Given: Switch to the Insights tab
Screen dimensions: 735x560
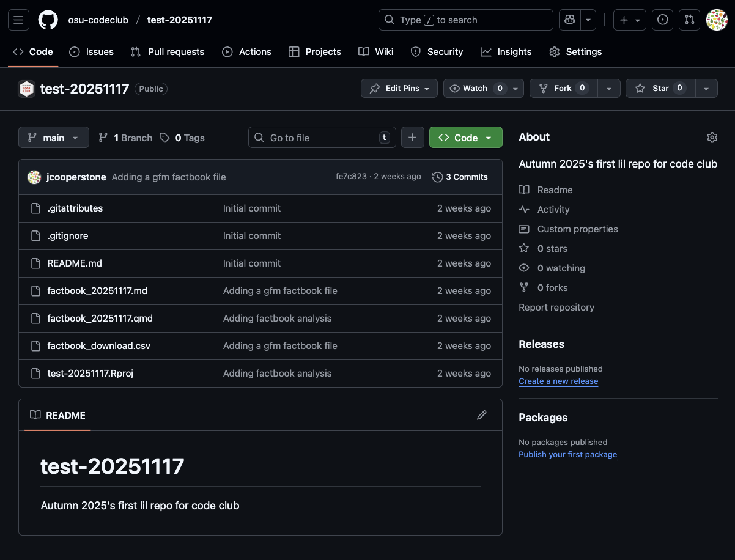Looking at the screenshot, I should click(x=506, y=52).
